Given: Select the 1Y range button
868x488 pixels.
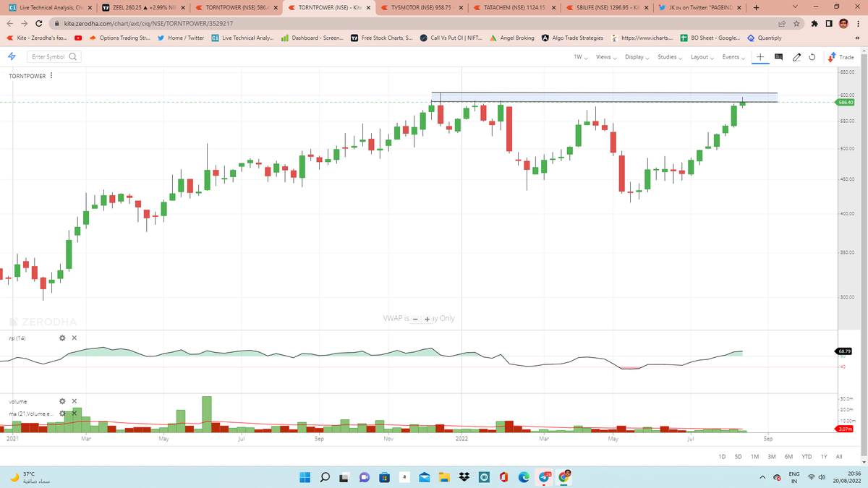Looking at the screenshot, I should point(824,456).
